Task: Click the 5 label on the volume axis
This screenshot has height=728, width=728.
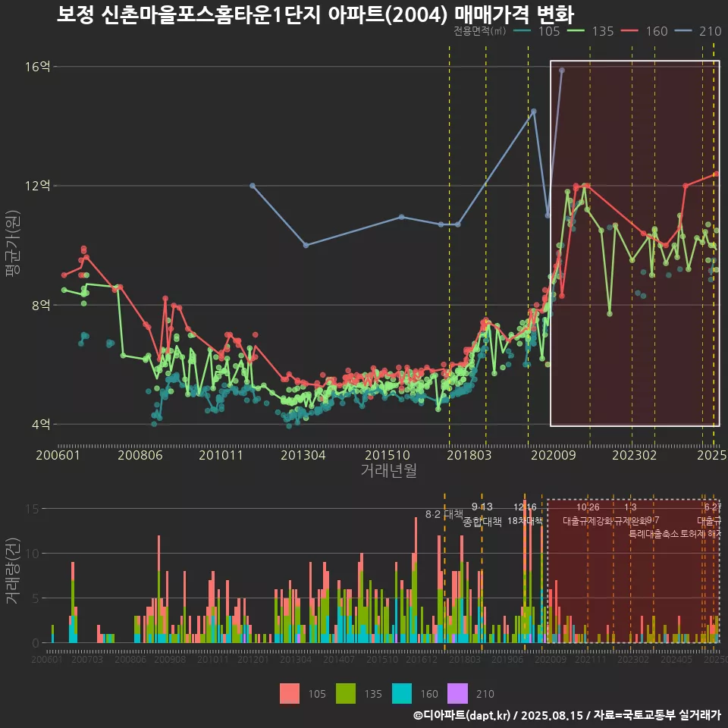Action: point(36,598)
